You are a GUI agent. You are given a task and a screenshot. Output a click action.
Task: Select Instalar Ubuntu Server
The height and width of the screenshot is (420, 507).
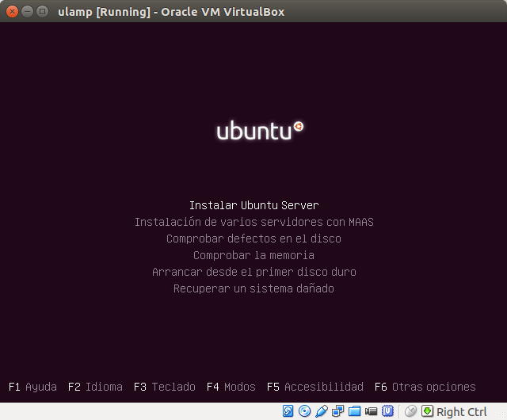point(253,205)
